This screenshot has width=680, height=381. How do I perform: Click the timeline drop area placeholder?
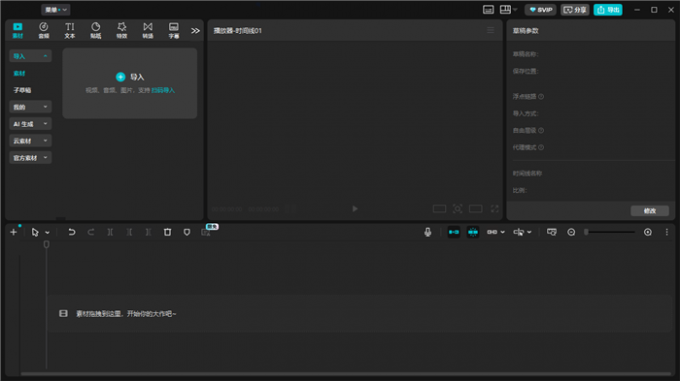[x=360, y=313]
